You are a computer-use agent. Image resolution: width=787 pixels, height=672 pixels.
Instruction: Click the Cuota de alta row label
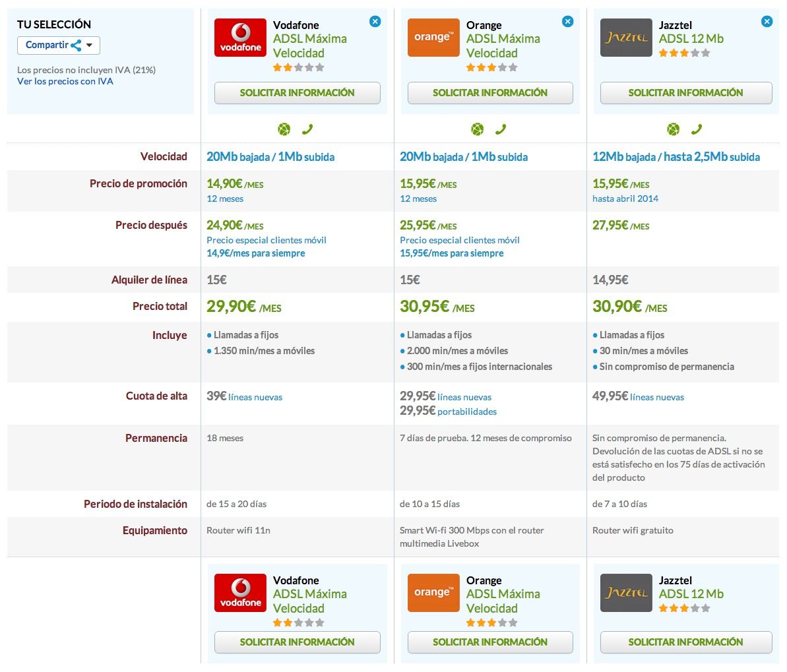click(x=156, y=396)
